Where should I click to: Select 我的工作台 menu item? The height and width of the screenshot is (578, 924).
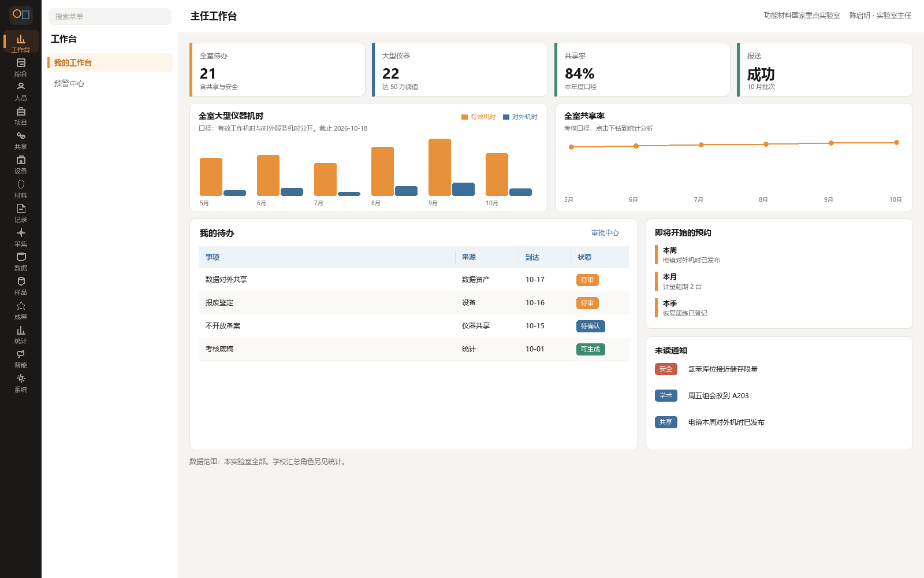tap(110, 62)
